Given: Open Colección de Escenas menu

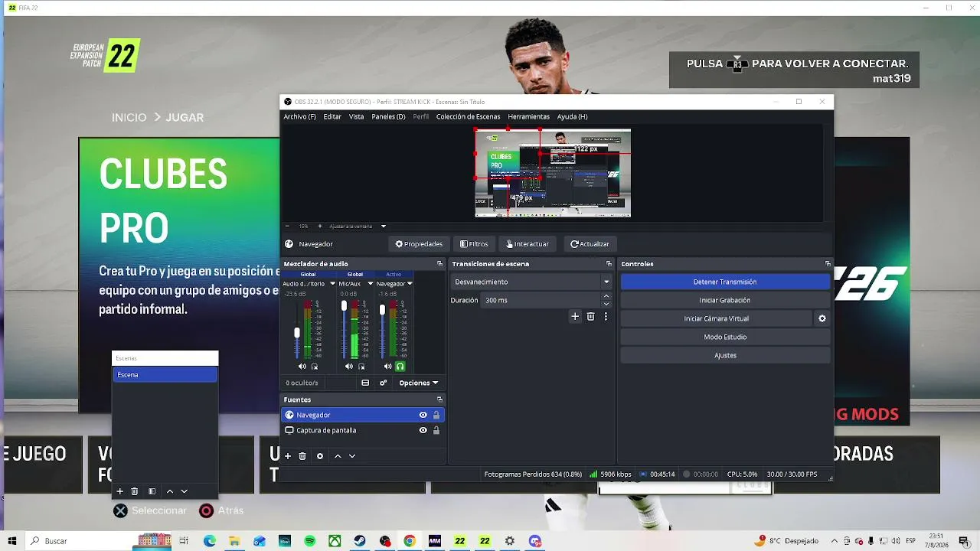Looking at the screenshot, I should [468, 116].
